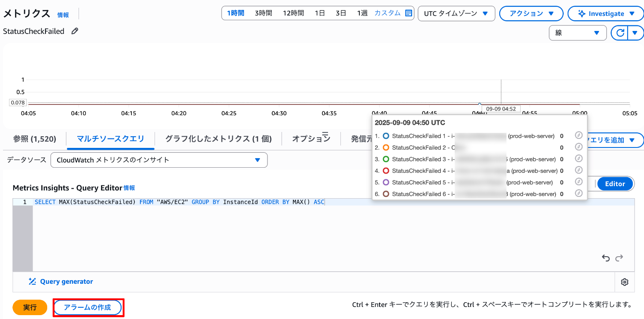Open compass icon for StatusCheckFailed 5
644x319 pixels.
[578, 182]
